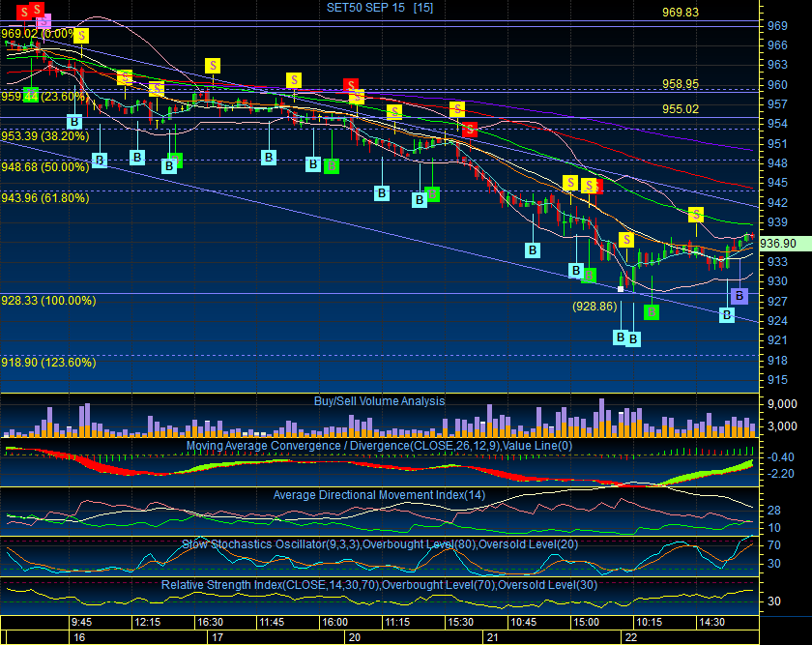Click left cyan B of pair below (928.86)
This screenshot has width=812, height=645.
(620, 337)
